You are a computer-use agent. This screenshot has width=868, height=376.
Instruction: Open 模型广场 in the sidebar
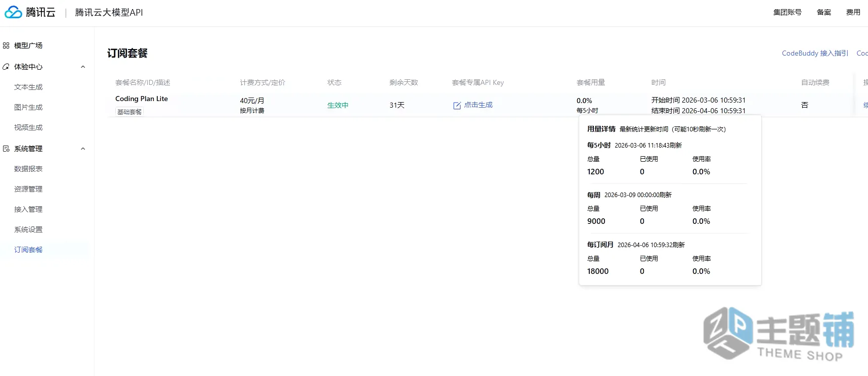[28, 45]
